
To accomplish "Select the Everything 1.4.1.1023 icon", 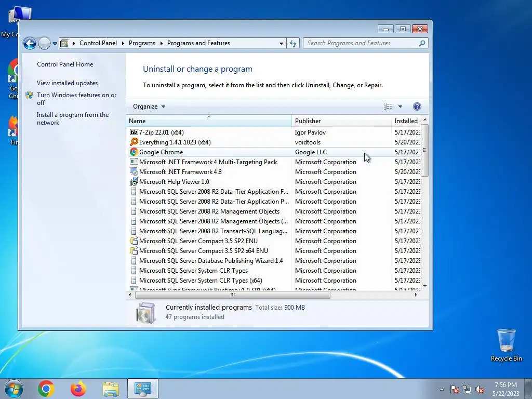I will [x=134, y=142].
